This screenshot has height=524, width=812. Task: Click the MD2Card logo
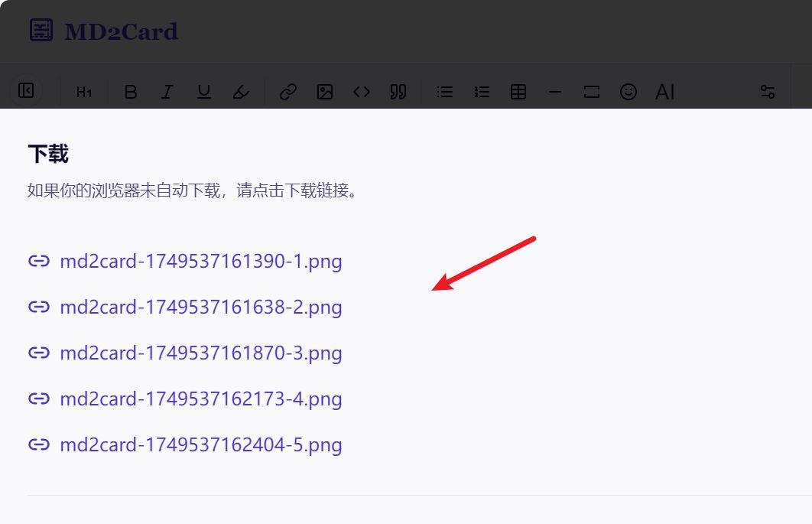[x=104, y=31]
